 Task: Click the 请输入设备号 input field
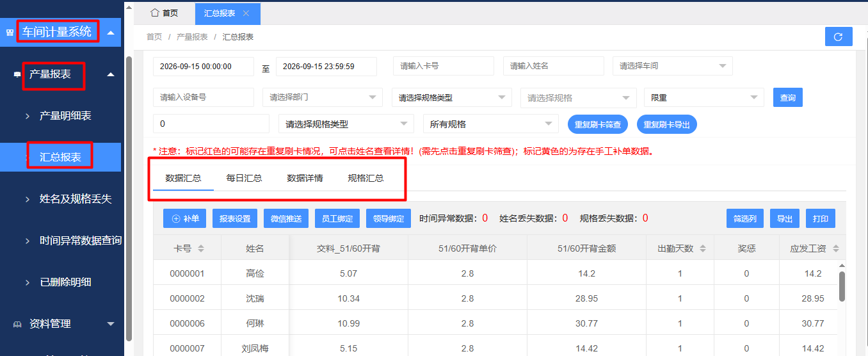(204, 97)
